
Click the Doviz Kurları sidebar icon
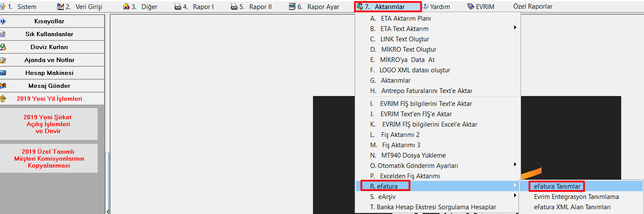click(3, 47)
